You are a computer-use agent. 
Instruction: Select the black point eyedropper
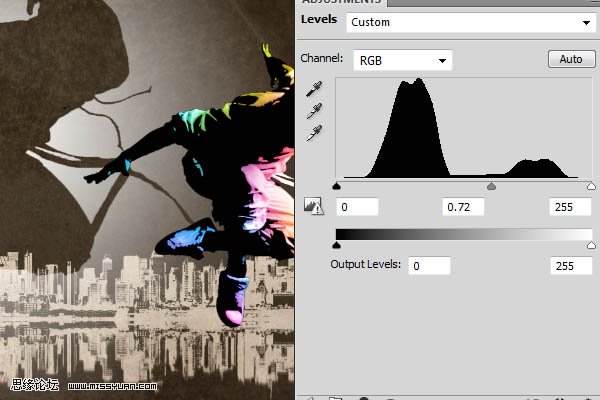tap(314, 89)
